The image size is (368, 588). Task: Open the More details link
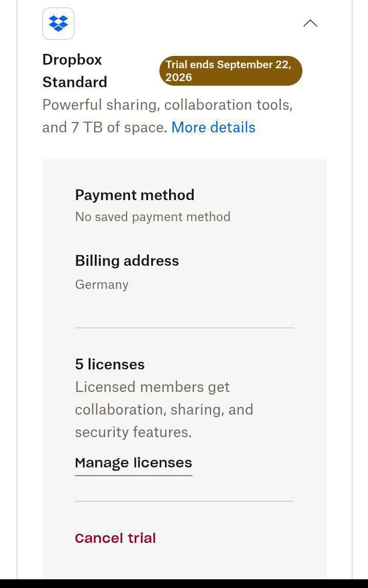coord(213,127)
